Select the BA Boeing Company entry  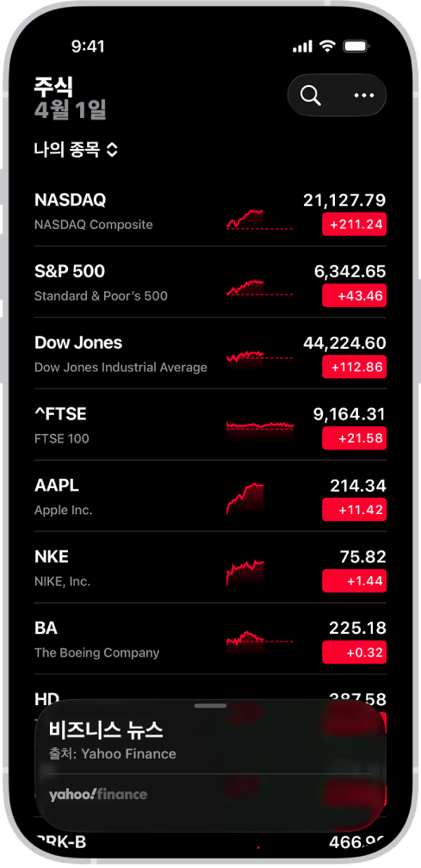[210, 639]
